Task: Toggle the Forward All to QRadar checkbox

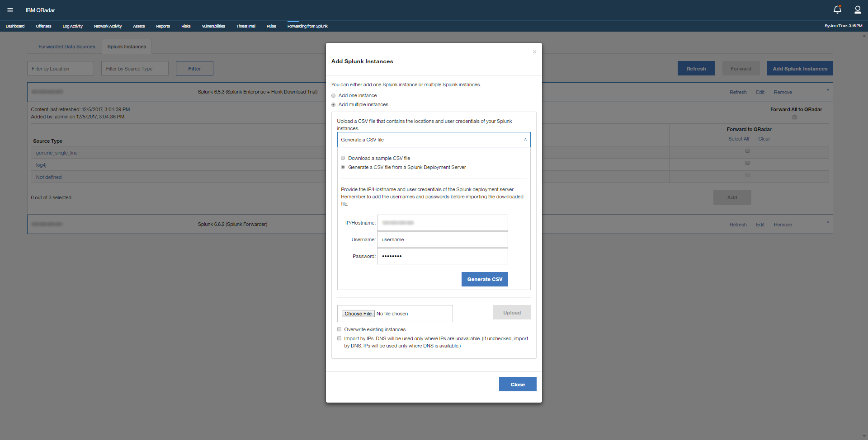Action: point(794,117)
